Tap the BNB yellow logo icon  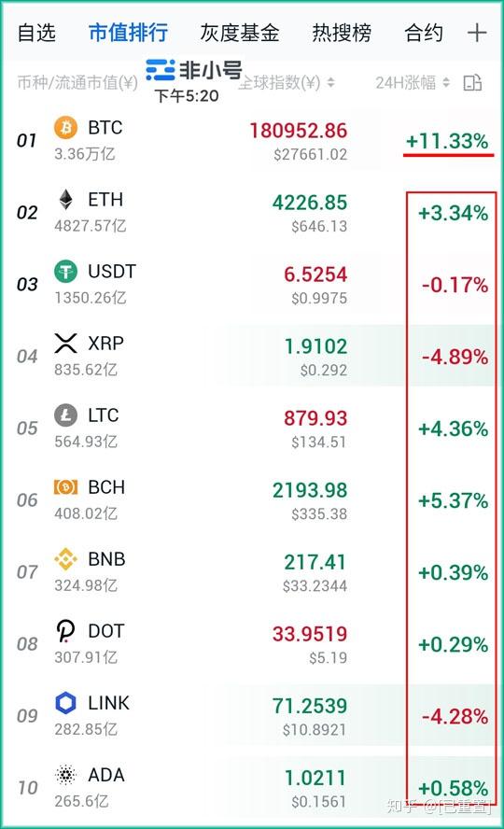[65, 559]
